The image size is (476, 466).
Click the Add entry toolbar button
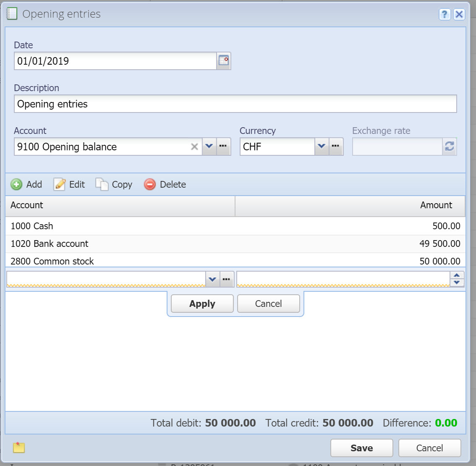coord(26,184)
